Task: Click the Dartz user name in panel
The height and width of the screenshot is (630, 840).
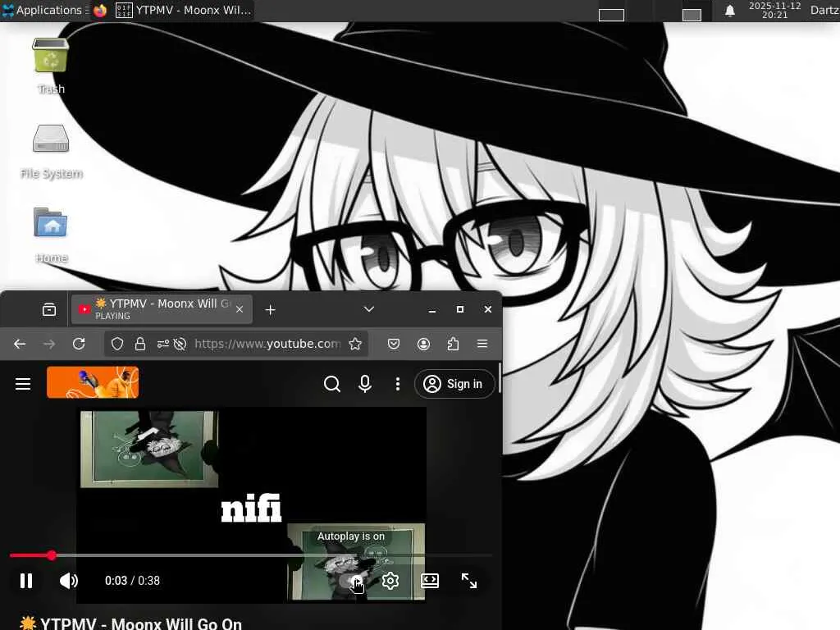Action: [824, 10]
